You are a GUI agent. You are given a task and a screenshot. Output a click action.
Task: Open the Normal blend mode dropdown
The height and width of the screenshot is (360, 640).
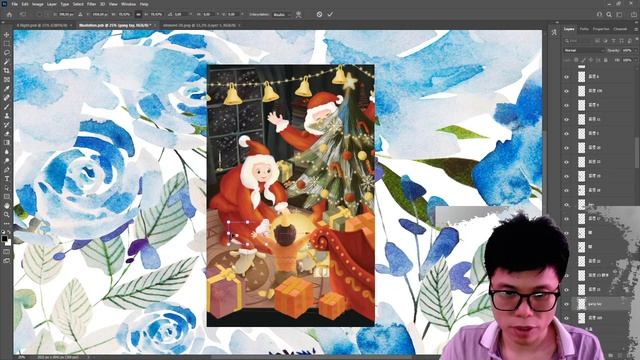point(584,50)
